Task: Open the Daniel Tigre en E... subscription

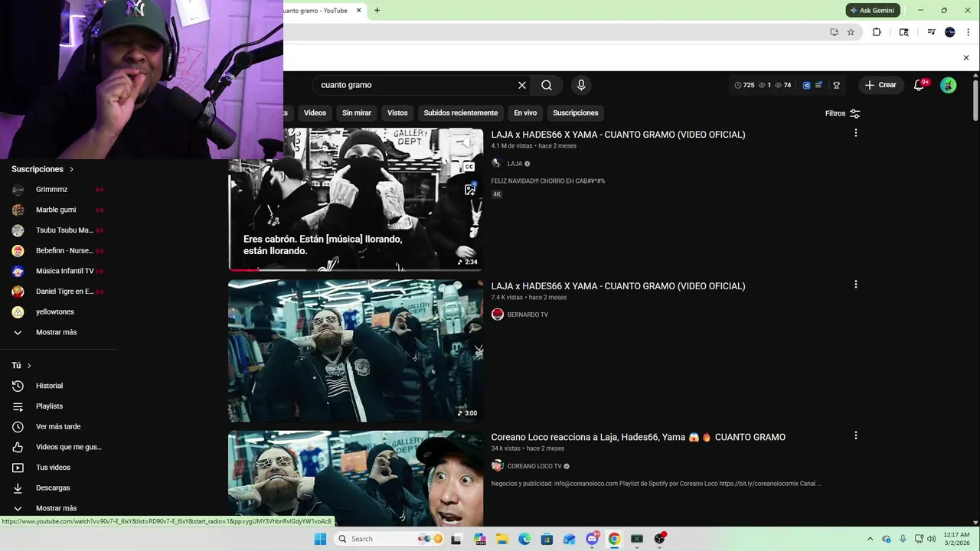Action: coord(64,292)
